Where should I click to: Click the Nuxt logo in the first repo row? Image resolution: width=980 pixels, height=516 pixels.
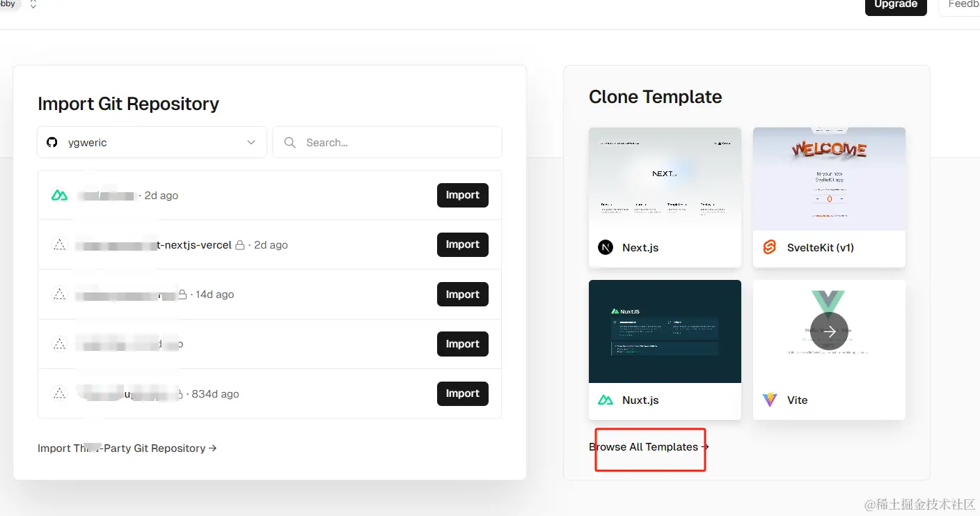pyautogui.click(x=60, y=196)
